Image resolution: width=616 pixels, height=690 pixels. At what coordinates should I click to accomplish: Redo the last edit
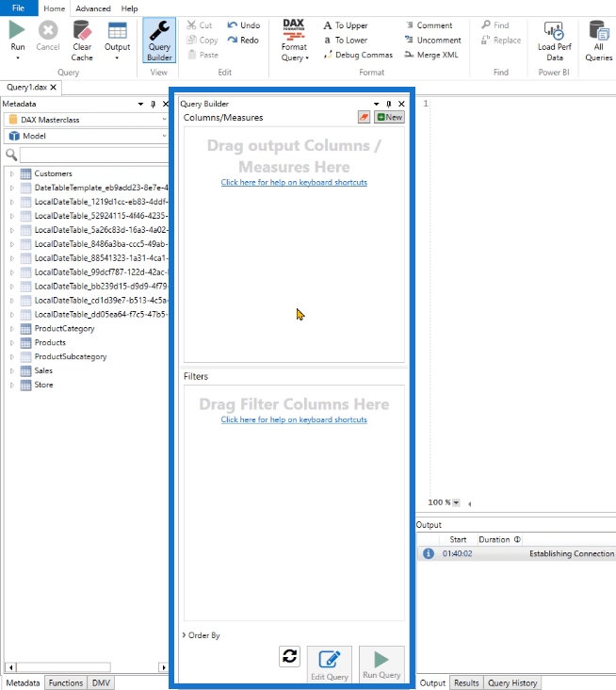pos(243,40)
